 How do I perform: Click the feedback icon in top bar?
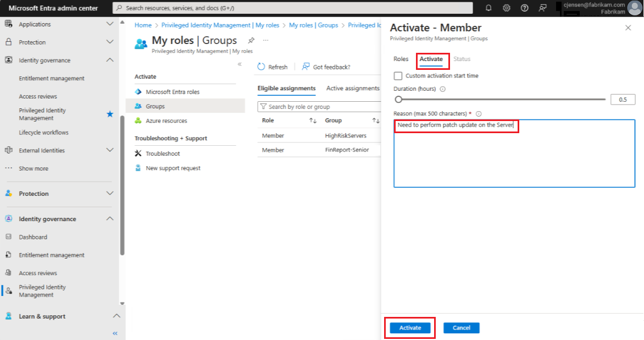[542, 8]
